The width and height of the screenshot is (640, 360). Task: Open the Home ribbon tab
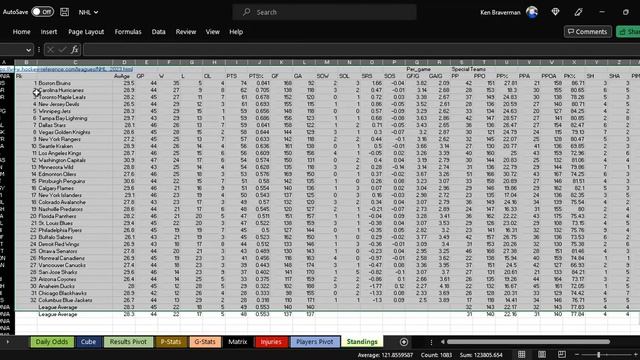click(21, 32)
